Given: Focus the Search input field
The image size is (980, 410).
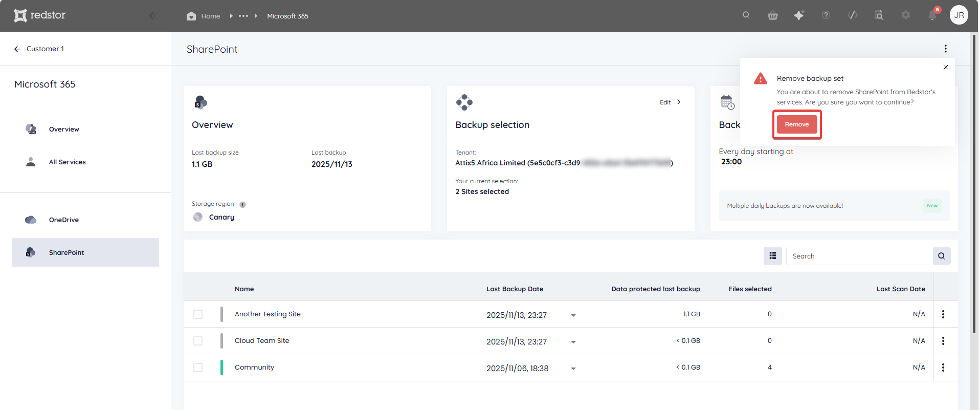Looking at the screenshot, I should point(859,256).
